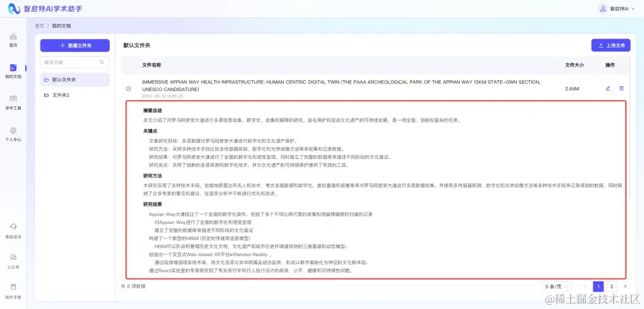Screen dimensions: 644x309
Task: Open the 操作手册 sidebar icon
Action: pos(13,287)
